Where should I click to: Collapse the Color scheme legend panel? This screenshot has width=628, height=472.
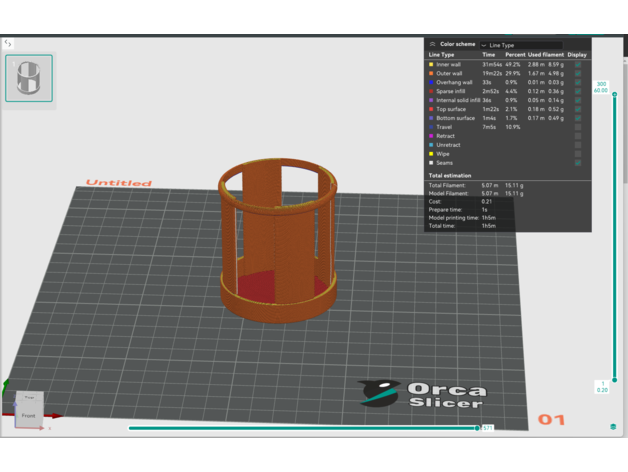pyautogui.click(x=432, y=44)
